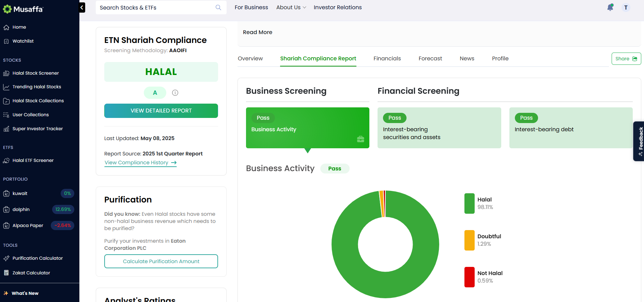This screenshot has height=302, width=644.
Task: Click Calculate Purification Amount button
Action: [x=161, y=261]
